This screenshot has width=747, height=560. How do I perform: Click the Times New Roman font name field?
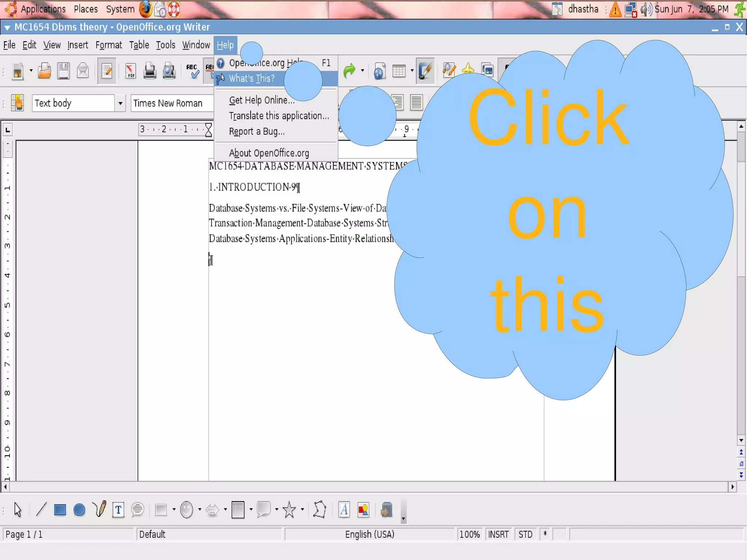tap(172, 103)
